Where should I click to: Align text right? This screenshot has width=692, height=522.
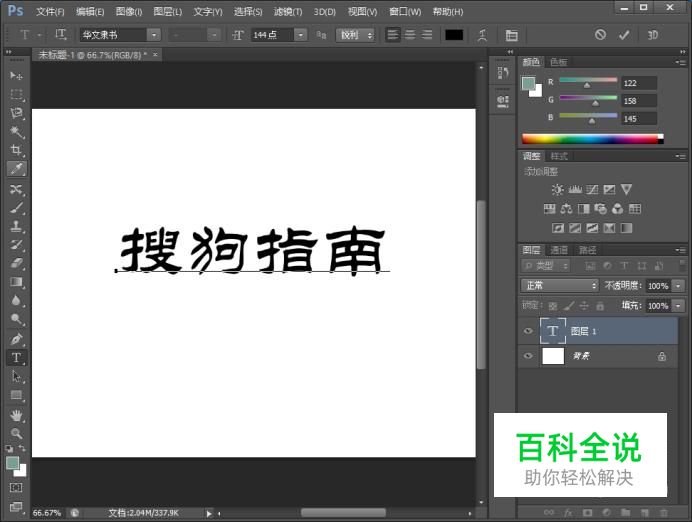427,35
